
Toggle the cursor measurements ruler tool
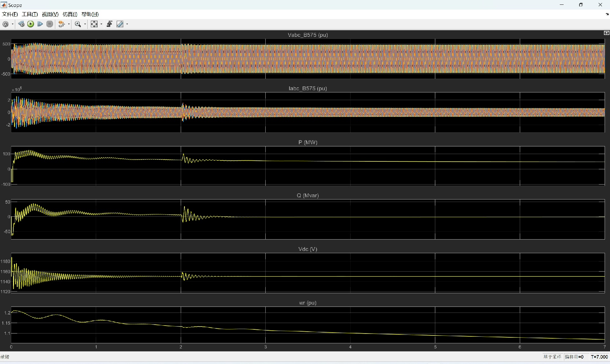click(120, 24)
